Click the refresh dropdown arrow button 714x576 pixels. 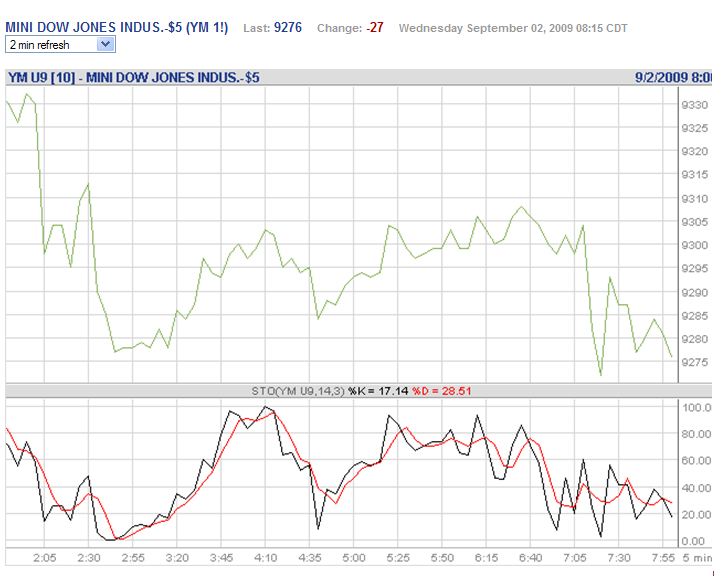[x=106, y=44]
